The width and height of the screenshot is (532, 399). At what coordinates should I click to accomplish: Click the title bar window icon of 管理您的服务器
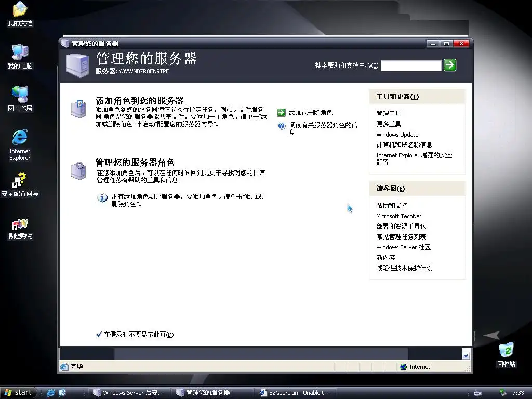click(x=65, y=43)
